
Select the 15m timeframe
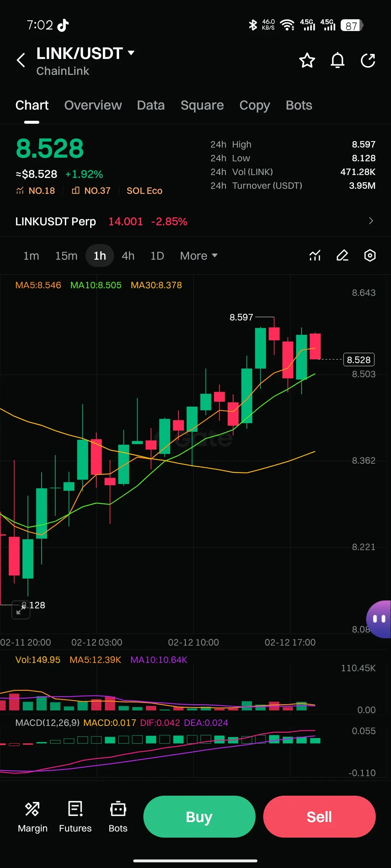click(66, 256)
